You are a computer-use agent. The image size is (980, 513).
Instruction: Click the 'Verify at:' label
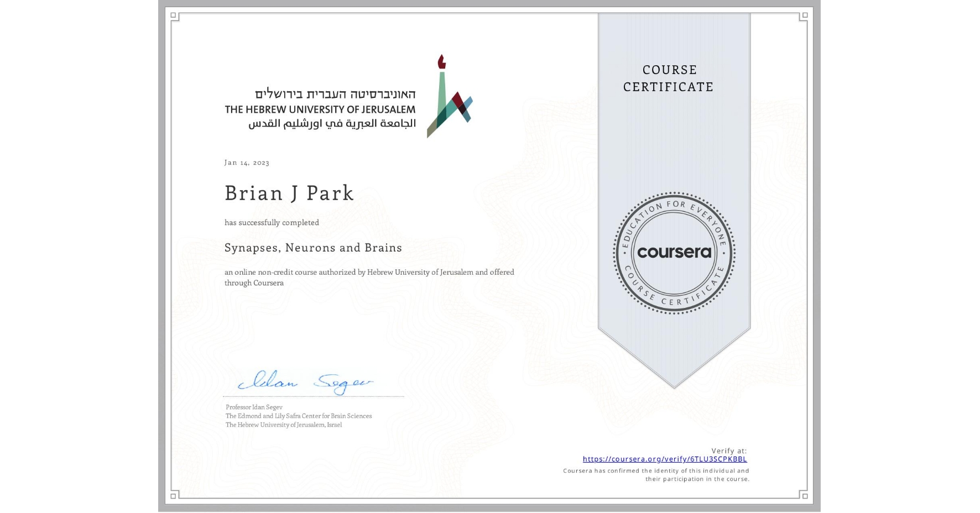point(730,451)
